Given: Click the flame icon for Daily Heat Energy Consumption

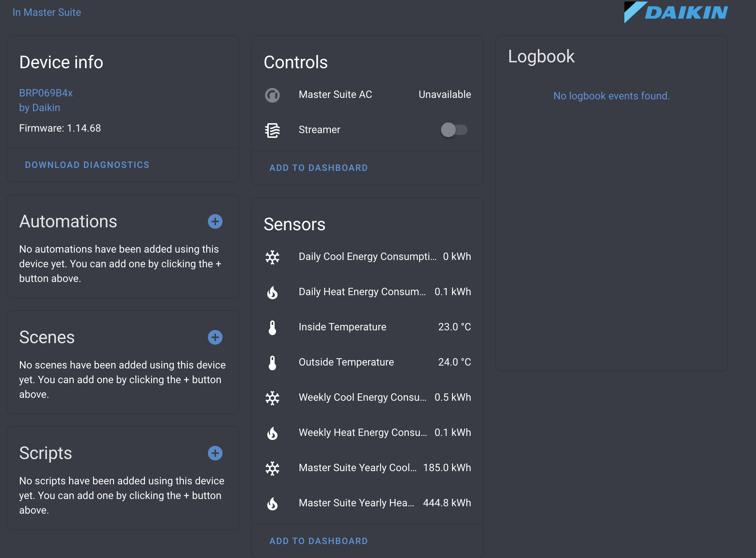Looking at the screenshot, I should click(x=273, y=292).
